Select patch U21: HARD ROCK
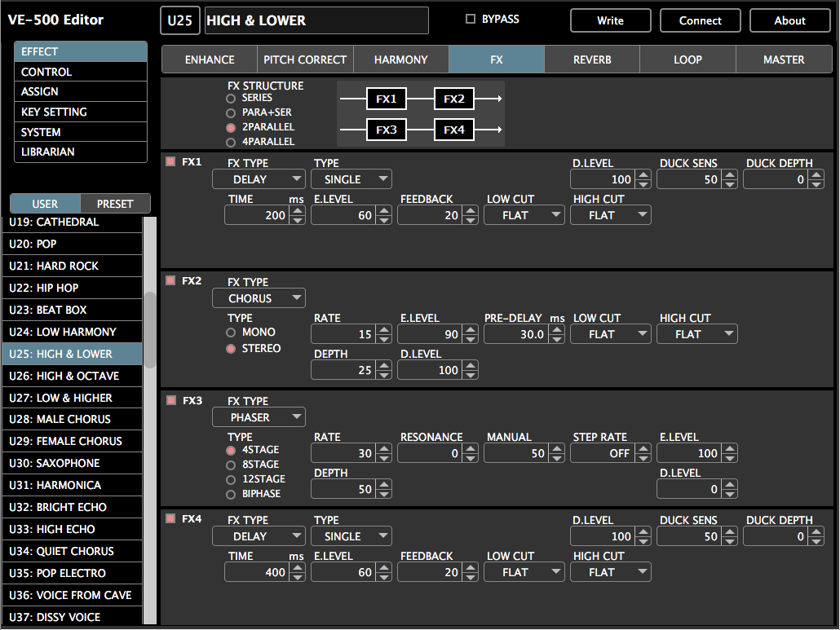The height and width of the screenshot is (630, 840). (73, 266)
